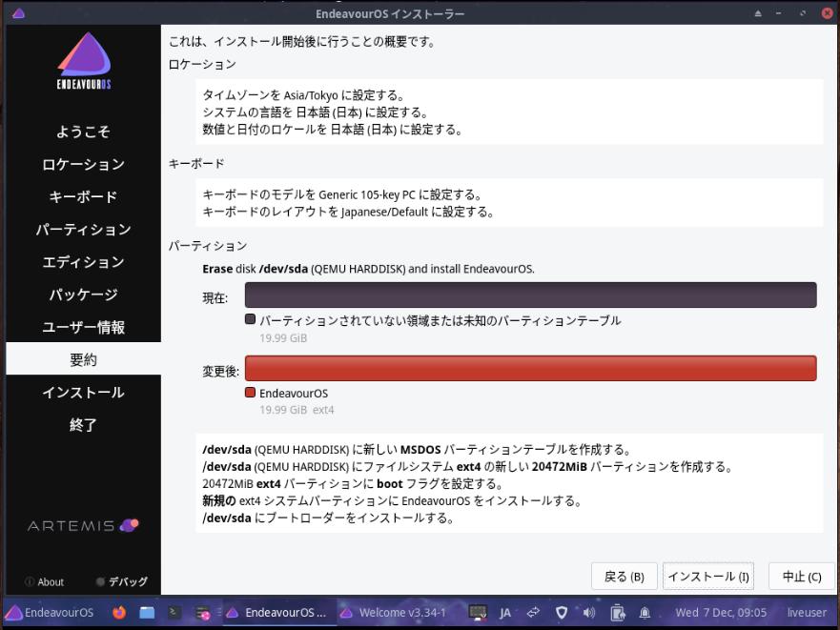840x630 pixels.
Task: Select the ユーザー情報 step in sidebar
Action: 83,327
